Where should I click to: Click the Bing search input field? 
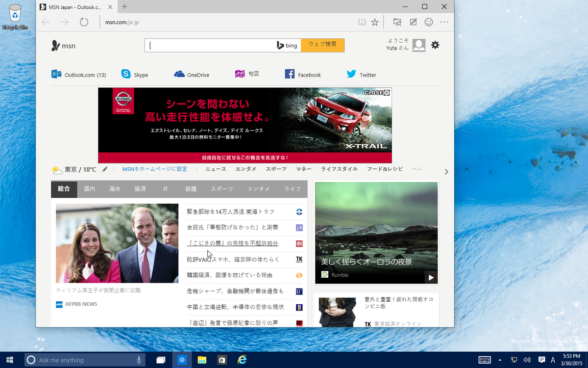pos(211,45)
